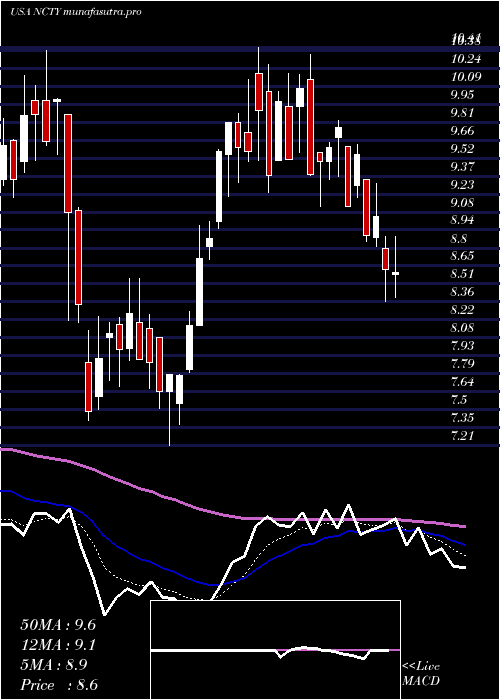Click the 7.79 price axis label
The image size is (500, 700).
pos(462,364)
